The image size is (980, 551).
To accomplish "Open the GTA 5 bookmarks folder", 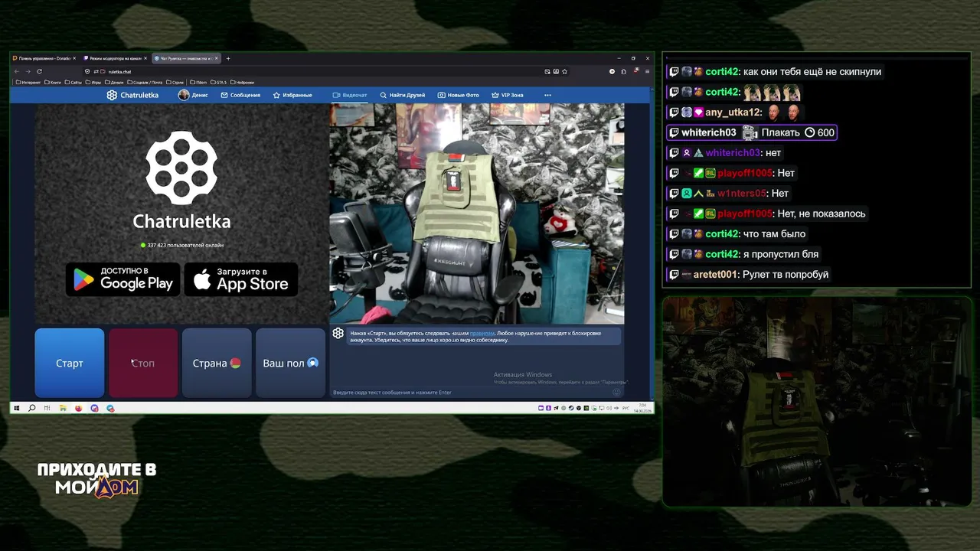I will click(x=218, y=82).
